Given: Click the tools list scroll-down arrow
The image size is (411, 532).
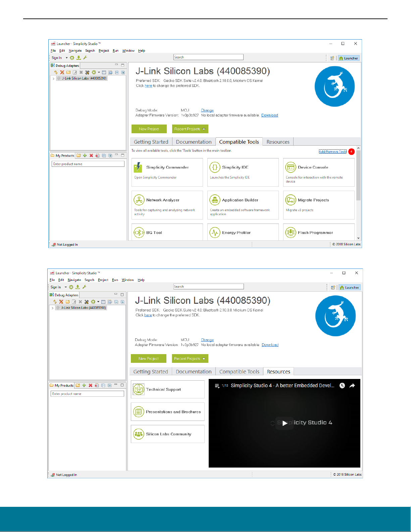Looking at the screenshot, I should [x=358, y=238].
